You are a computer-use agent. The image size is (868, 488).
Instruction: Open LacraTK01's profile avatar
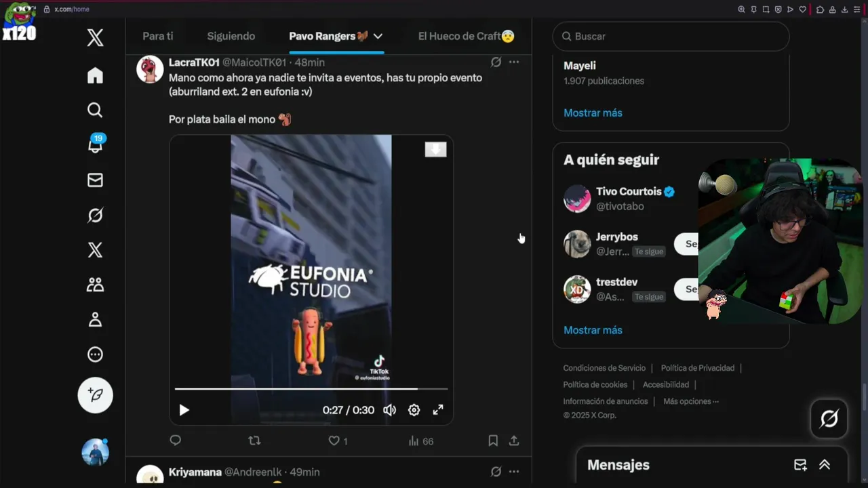150,69
